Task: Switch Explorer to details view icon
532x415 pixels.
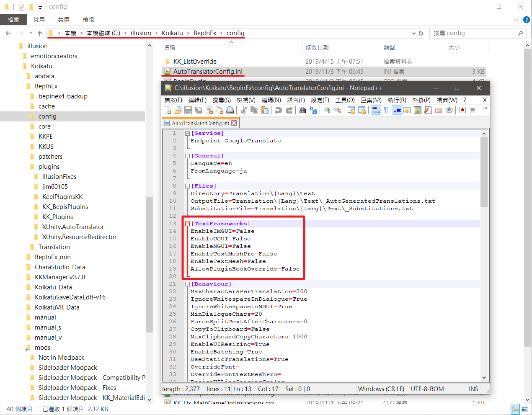Action: click(x=515, y=409)
